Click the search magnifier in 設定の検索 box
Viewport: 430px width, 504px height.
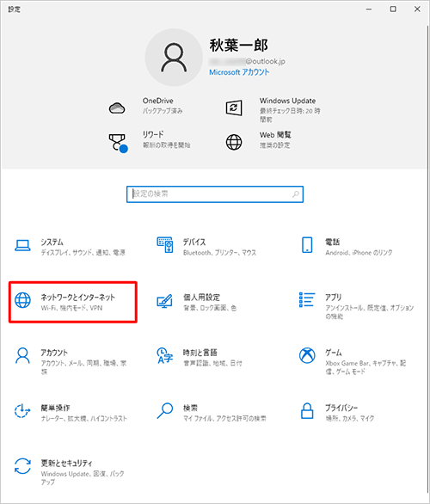296,194
